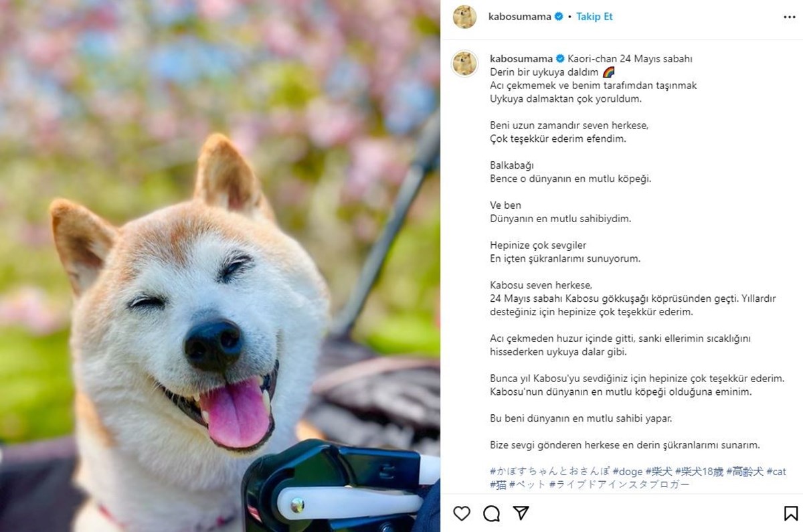803x532 pixels.
Task: Click the verified badge in the caption
Action: coord(561,58)
